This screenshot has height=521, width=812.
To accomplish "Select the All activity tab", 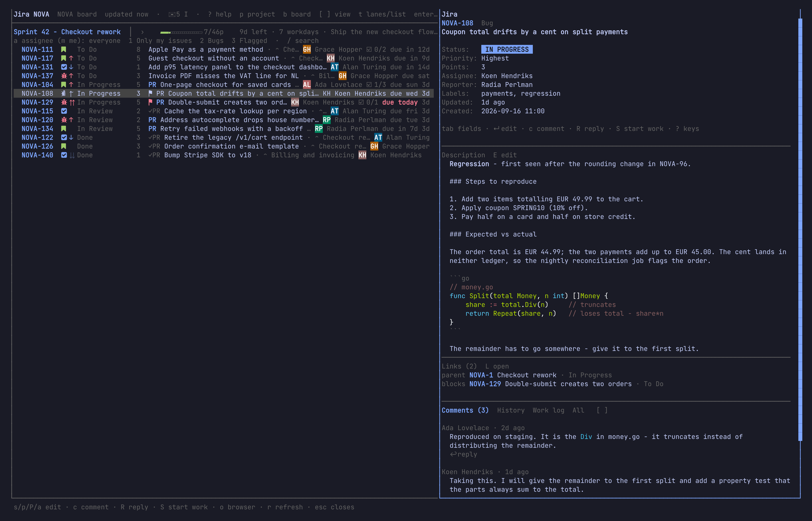I will pyautogui.click(x=578, y=410).
